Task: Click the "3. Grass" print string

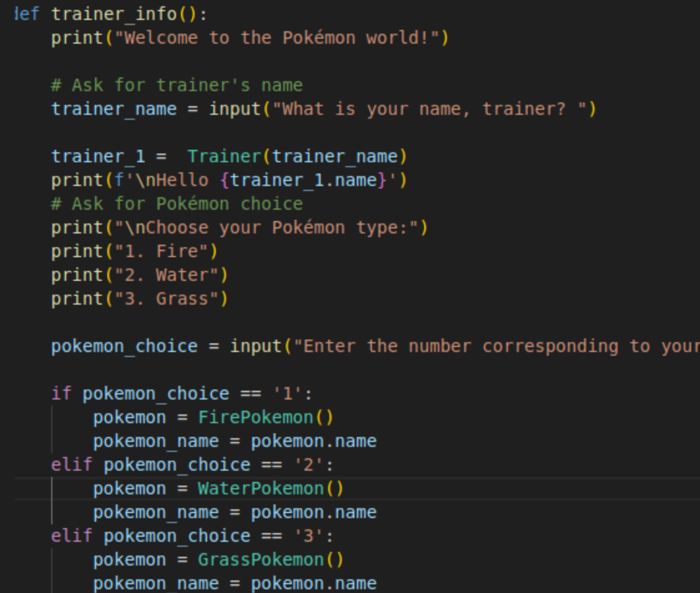Action: (x=166, y=299)
